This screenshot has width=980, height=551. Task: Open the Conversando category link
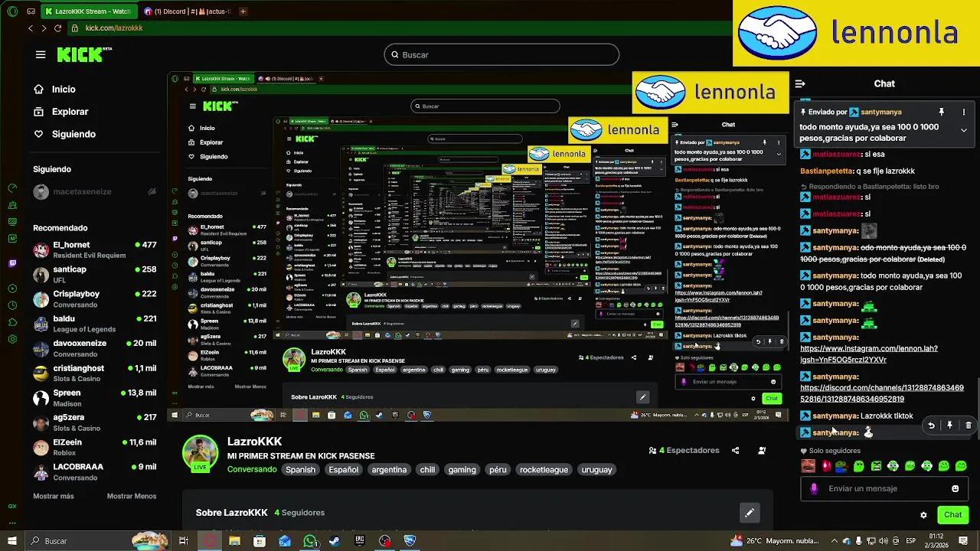point(252,470)
